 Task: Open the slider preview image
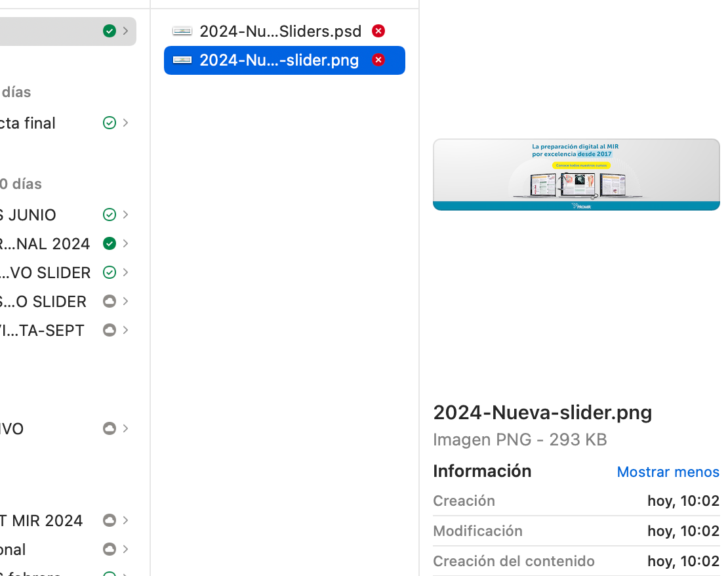click(576, 175)
